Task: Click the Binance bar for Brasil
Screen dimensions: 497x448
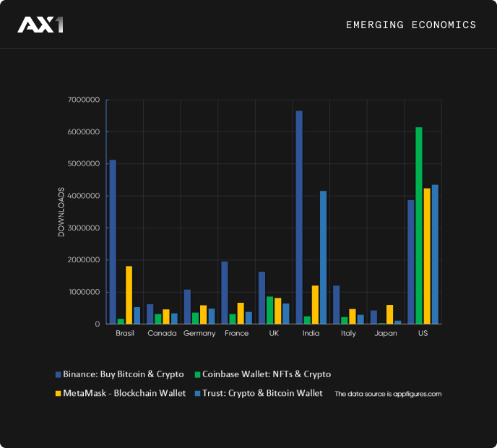Action: pos(113,242)
